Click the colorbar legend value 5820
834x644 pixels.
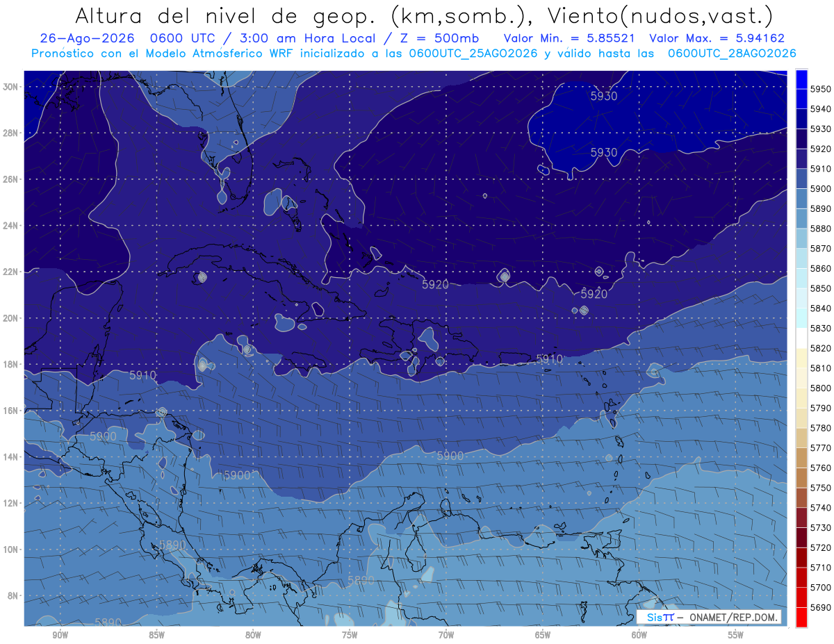(x=821, y=348)
